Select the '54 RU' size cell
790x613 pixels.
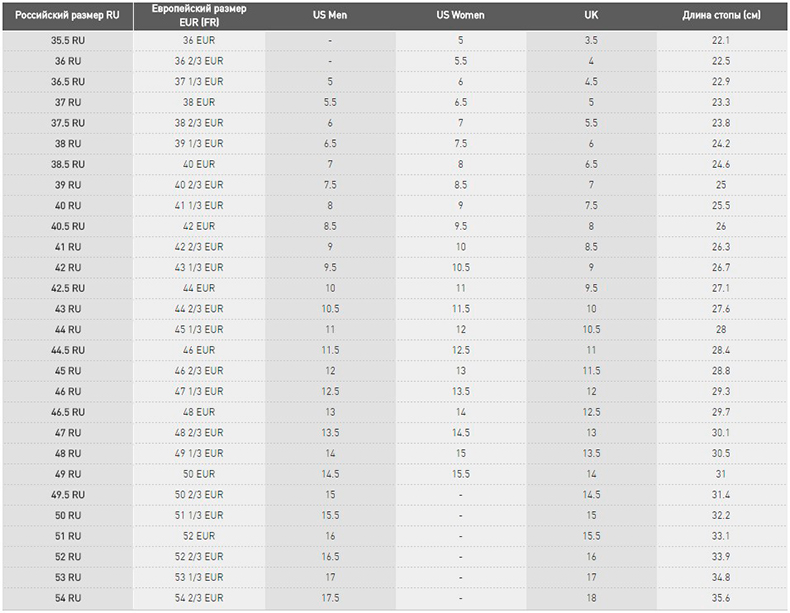coord(68,598)
